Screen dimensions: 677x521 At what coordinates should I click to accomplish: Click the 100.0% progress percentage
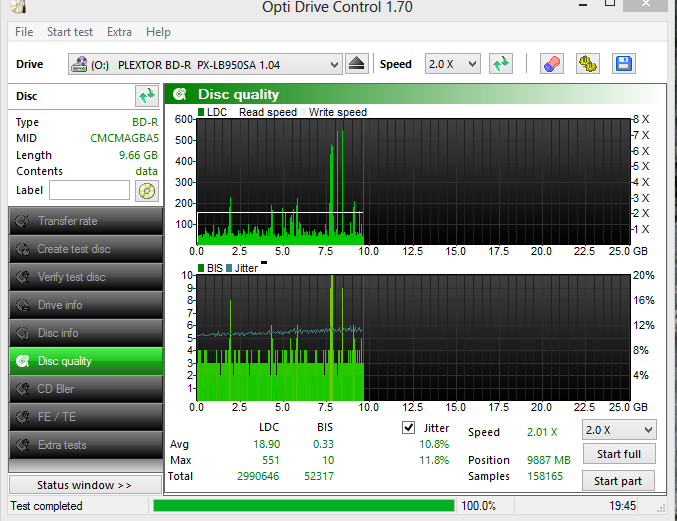(478, 505)
